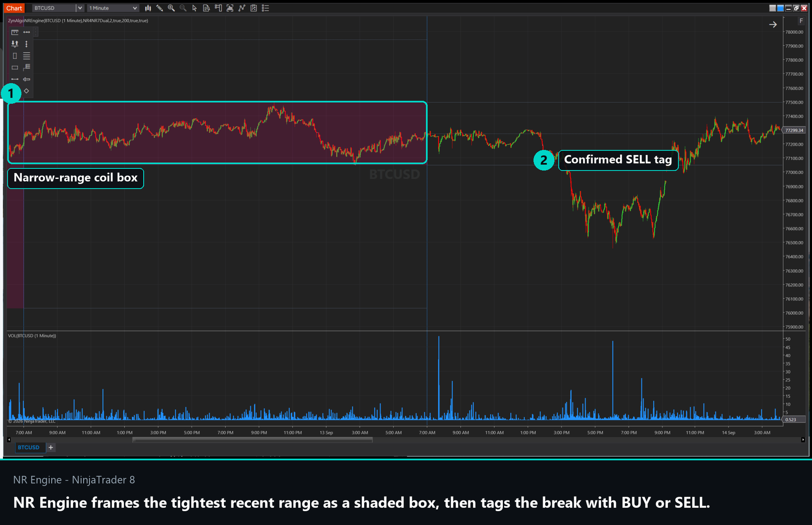Select the horizontal double-arrow line tool
812x525 pixels.
point(27,32)
